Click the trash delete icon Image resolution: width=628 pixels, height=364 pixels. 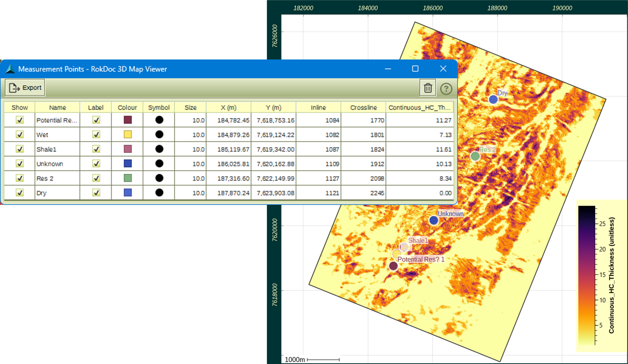[428, 88]
